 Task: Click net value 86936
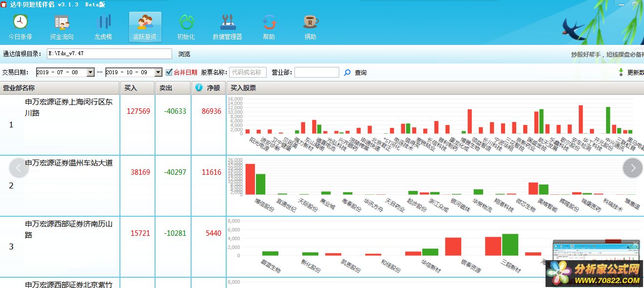pyautogui.click(x=212, y=111)
